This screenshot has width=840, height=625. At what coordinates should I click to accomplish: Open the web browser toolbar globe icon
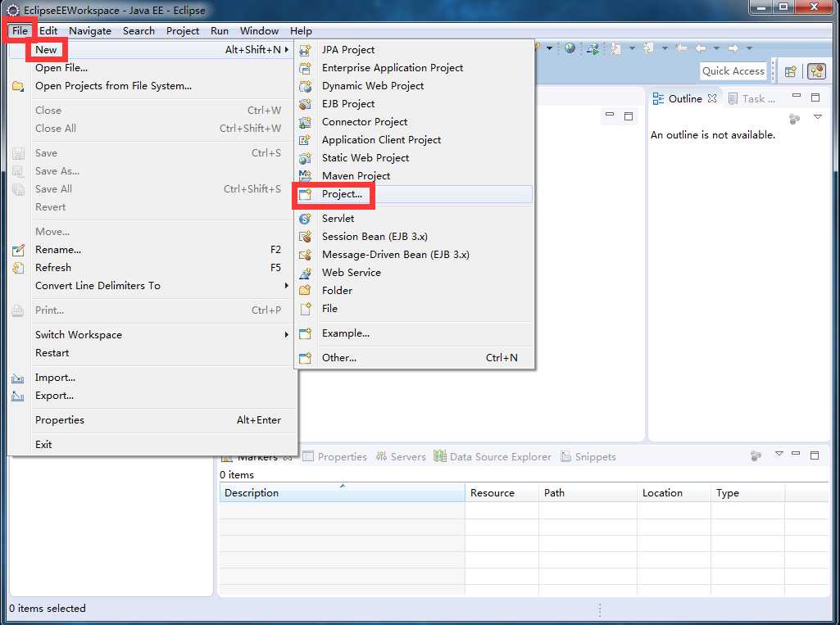tap(570, 48)
